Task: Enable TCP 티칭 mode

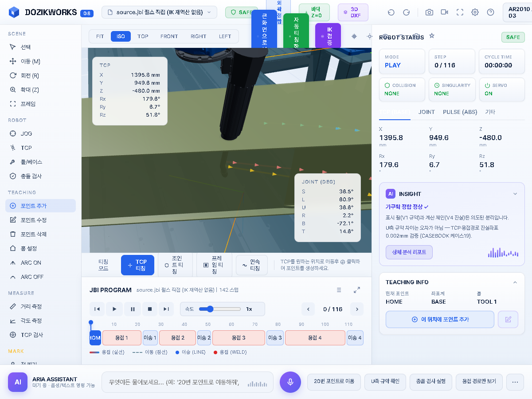Action: 138,265
